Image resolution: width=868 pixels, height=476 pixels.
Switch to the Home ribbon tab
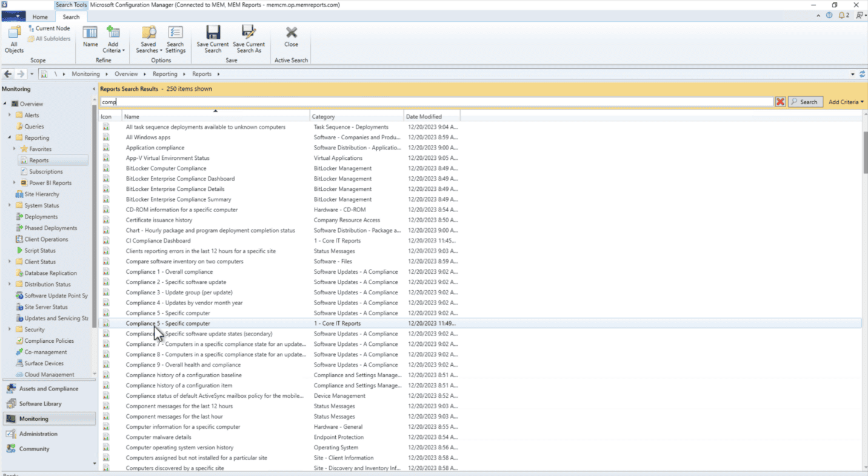point(40,17)
